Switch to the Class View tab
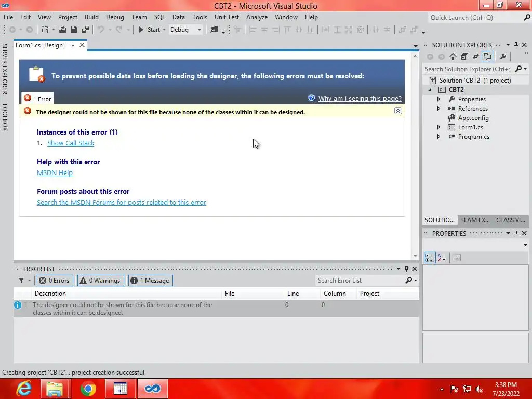This screenshot has width=532, height=399. pos(510,220)
